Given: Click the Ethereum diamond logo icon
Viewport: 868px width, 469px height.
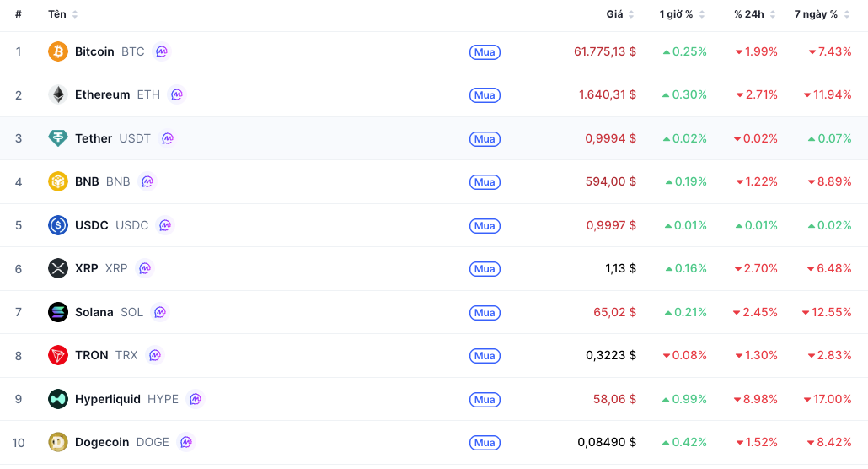Looking at the screenshot, I should coord(58,94).
